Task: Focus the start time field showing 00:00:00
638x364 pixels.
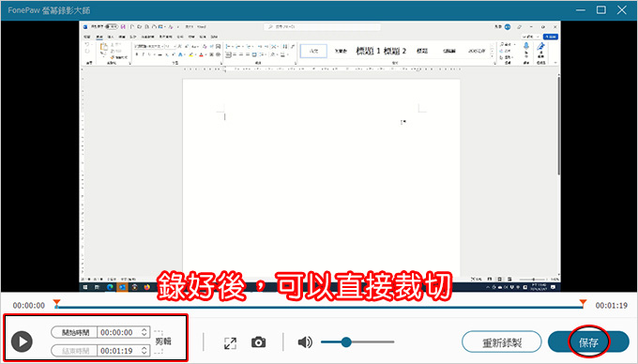Action: tap(118, 332)
